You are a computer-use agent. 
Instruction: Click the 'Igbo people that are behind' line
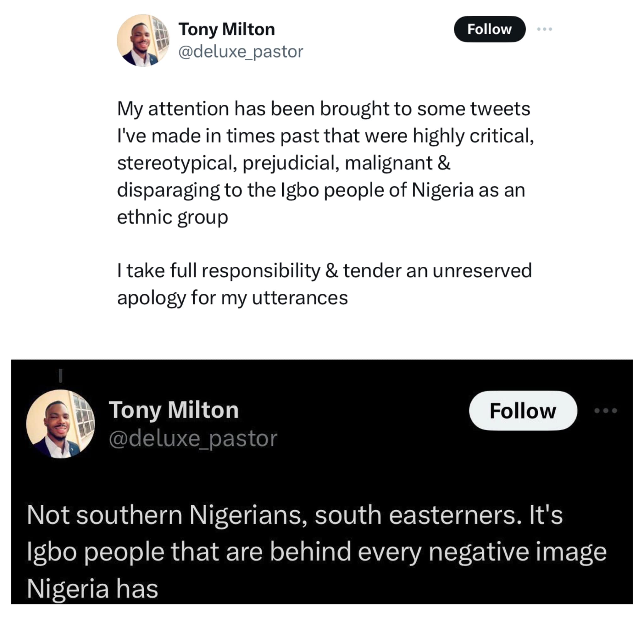pos(317,552)
